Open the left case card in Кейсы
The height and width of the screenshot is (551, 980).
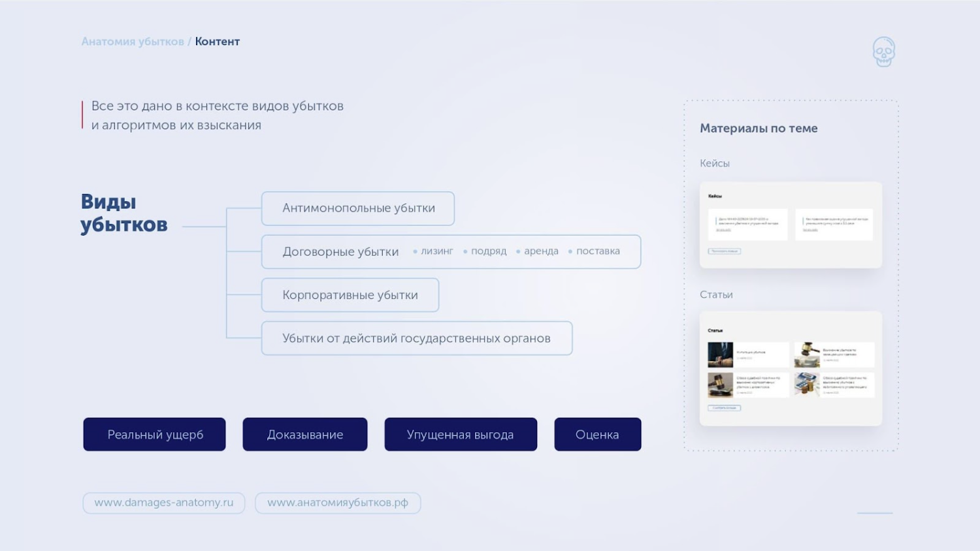748,224
